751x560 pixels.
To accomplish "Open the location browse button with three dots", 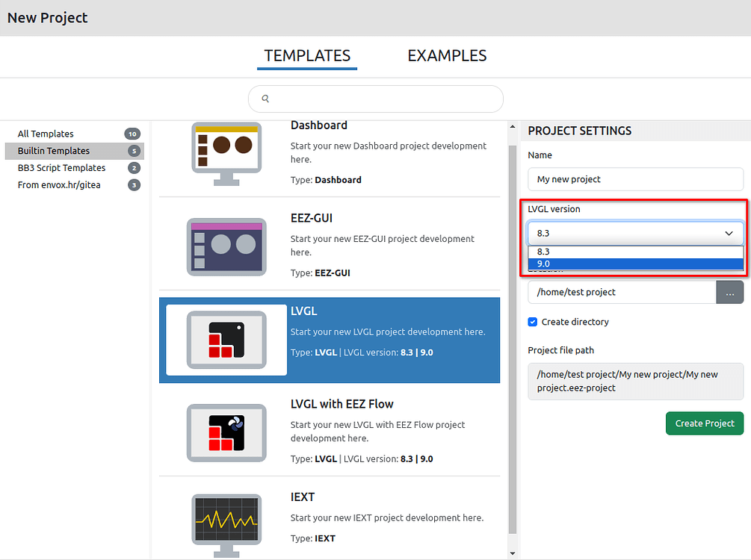I will (x=729, y=292).
